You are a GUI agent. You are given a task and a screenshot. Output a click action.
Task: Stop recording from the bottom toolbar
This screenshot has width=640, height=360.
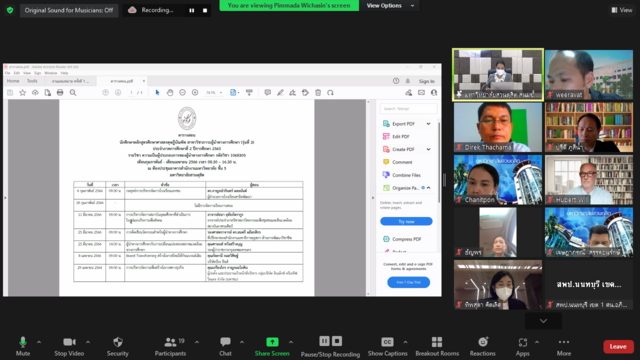337,341
